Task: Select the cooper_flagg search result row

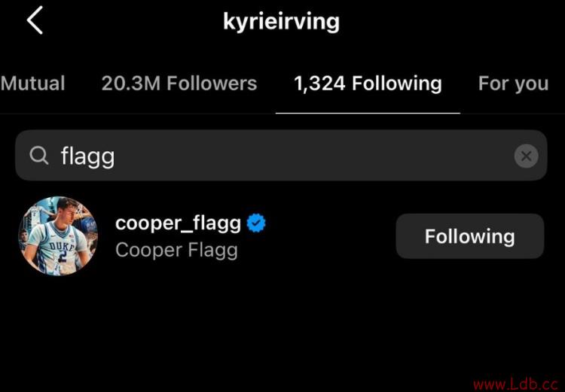Action: point(281,236)
